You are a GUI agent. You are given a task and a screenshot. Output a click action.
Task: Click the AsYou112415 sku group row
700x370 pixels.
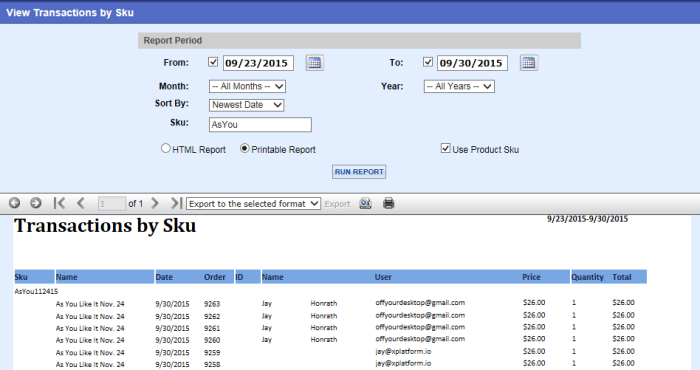(36, 291)
